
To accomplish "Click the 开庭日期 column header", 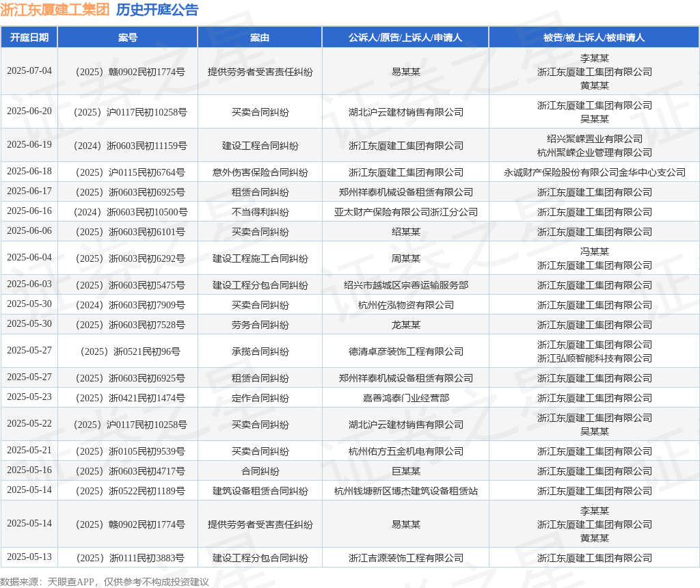I will (x=29, y=38).
